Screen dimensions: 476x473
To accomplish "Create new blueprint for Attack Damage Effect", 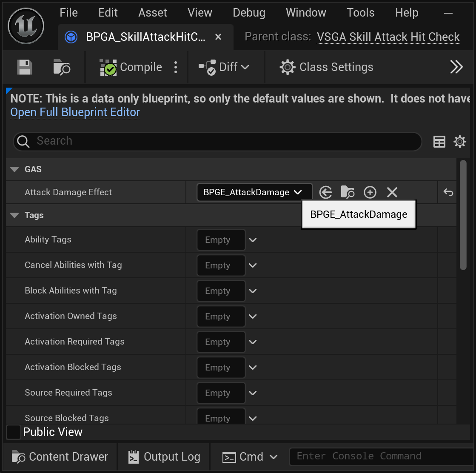I will click(370, 192).
